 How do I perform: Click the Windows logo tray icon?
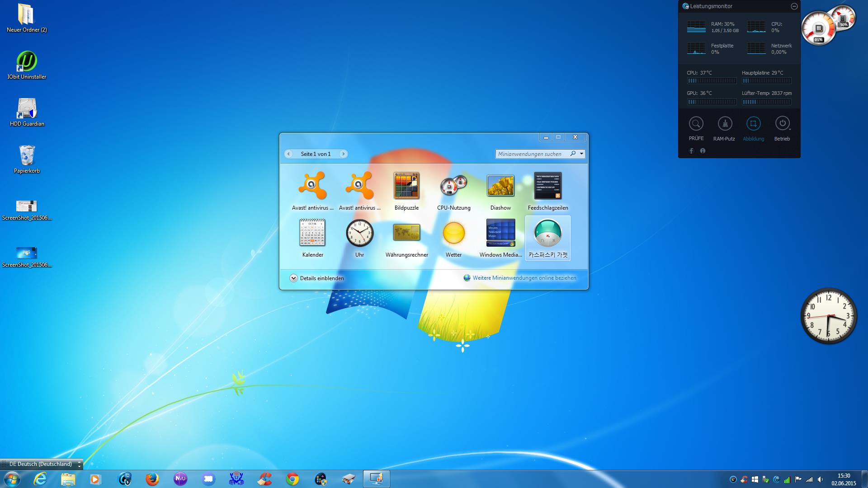coord(755,479)
